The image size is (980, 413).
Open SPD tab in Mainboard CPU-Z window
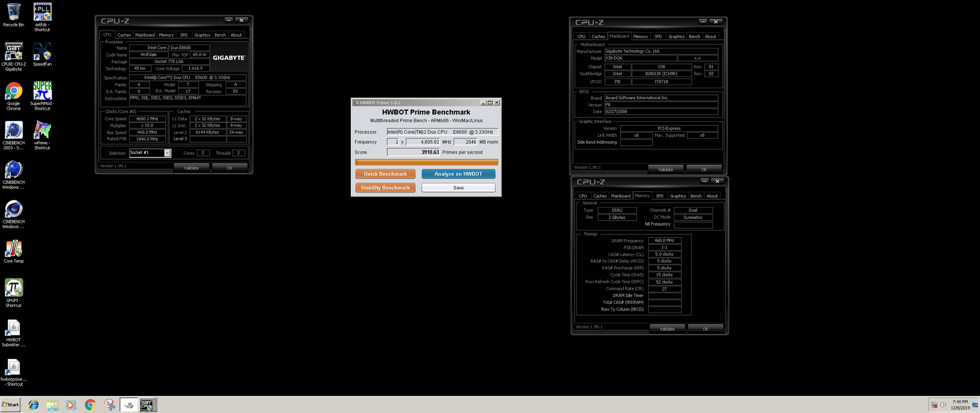658,37
